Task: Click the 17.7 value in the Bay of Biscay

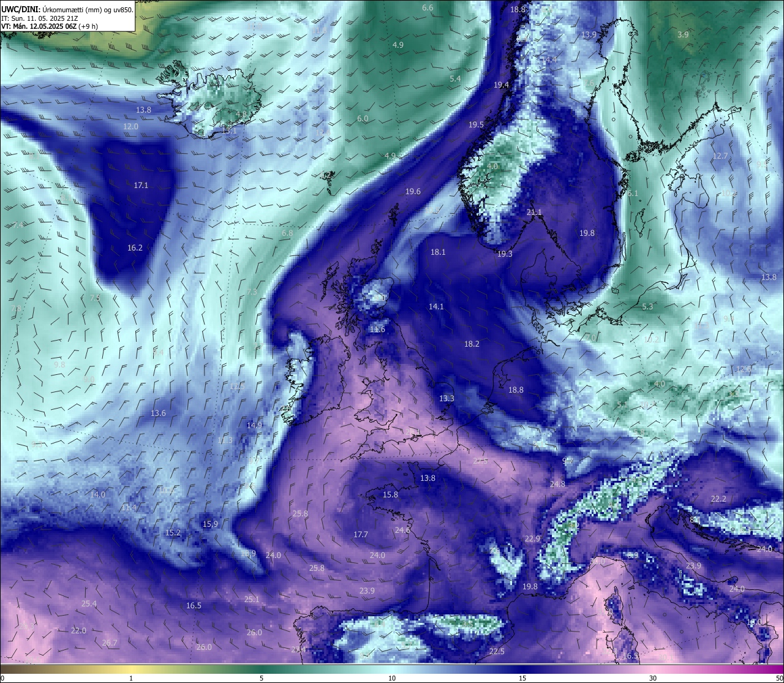Action: 361,535
